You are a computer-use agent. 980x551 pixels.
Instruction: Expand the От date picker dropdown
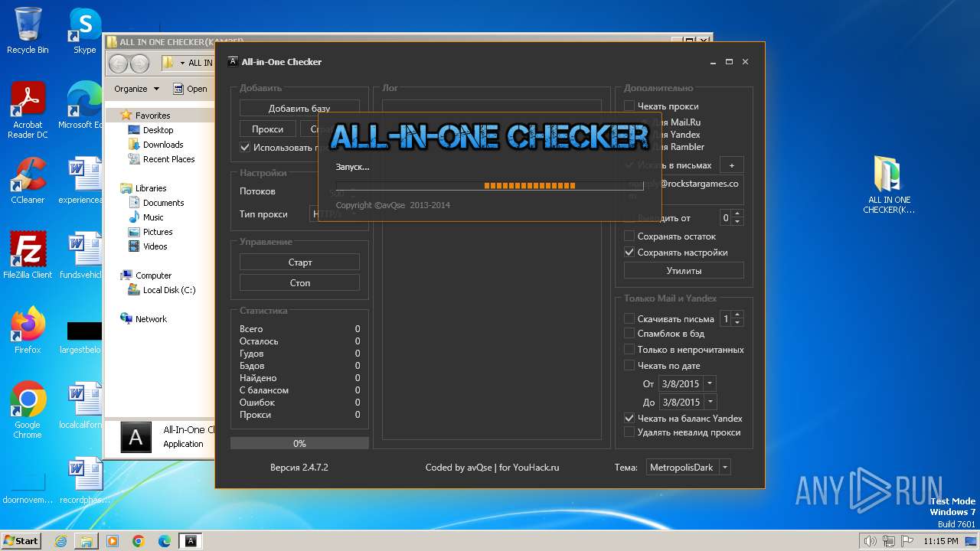coord(710,383)
